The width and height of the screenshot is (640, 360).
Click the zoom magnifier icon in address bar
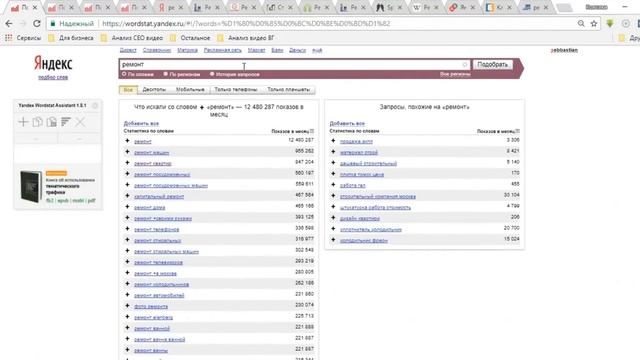(581, 24)
